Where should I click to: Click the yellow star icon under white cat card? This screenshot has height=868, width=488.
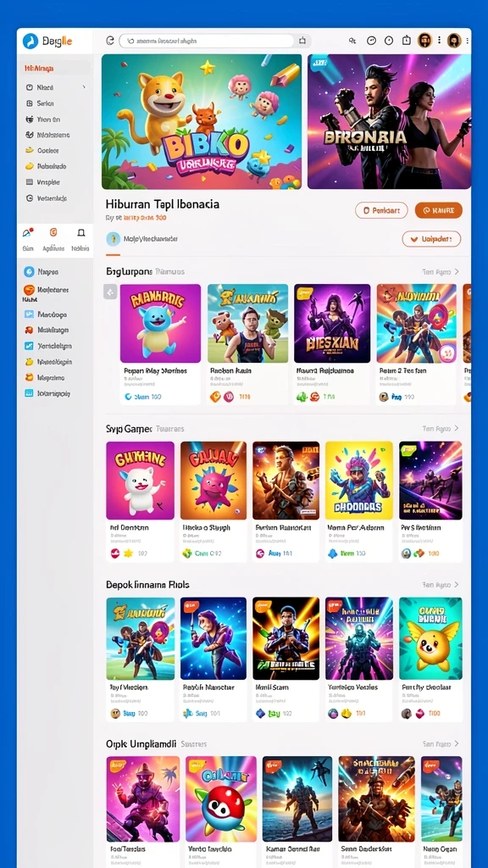coord(129,553)
